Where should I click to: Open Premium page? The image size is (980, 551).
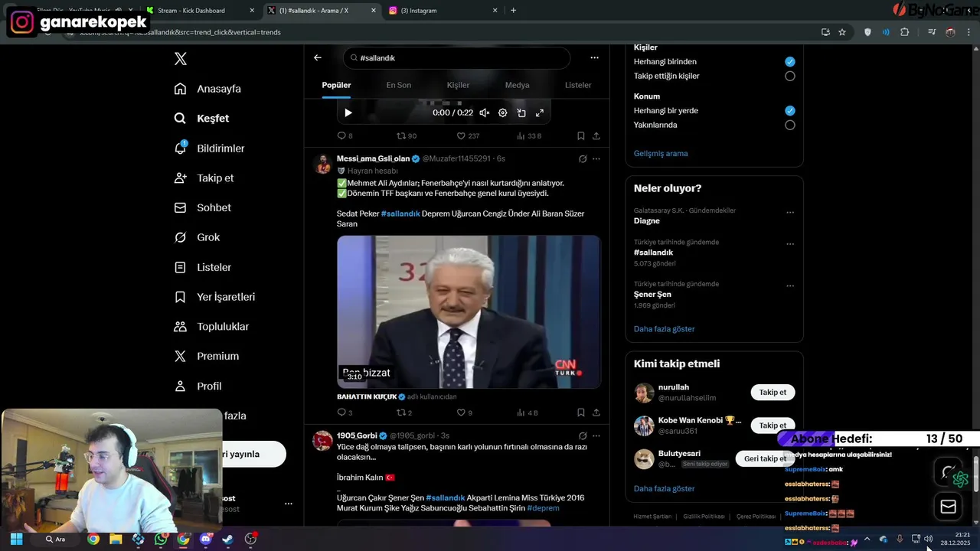click(206, 357)
